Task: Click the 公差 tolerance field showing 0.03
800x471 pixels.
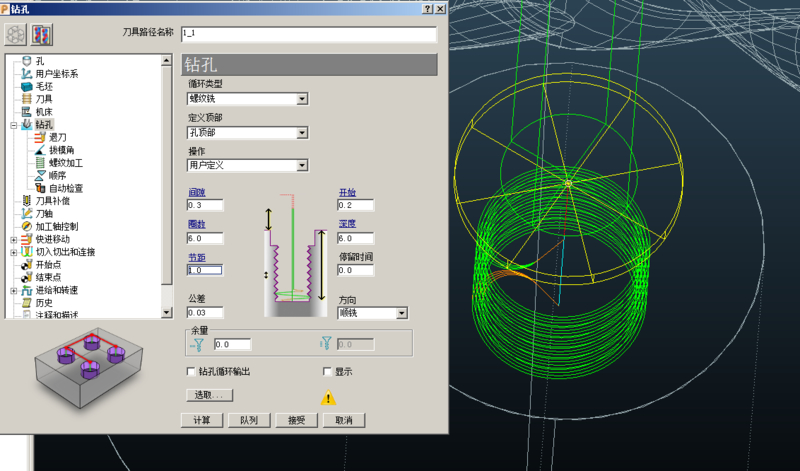Action: (x=205, y=313)
